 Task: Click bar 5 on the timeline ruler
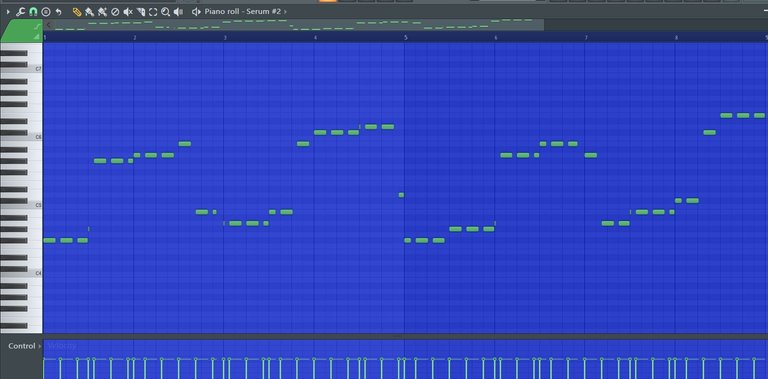[406, 37]
